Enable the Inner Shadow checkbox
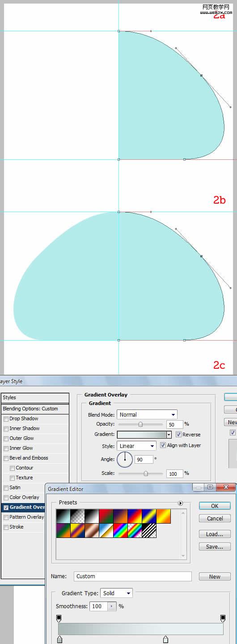Screen dimensions: 237x644 pos(6,429)
